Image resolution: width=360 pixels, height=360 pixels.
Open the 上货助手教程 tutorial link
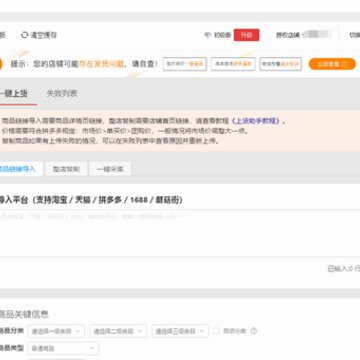coord(256,121)
